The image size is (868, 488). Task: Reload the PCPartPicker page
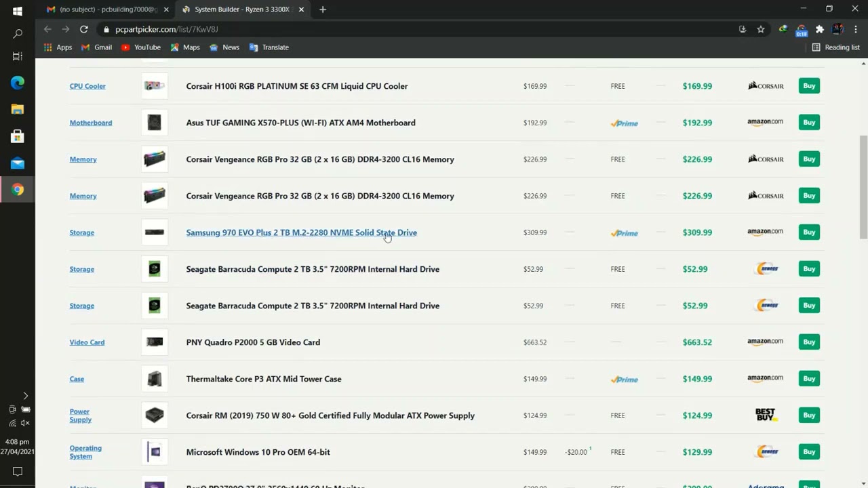tap(84, 29)
